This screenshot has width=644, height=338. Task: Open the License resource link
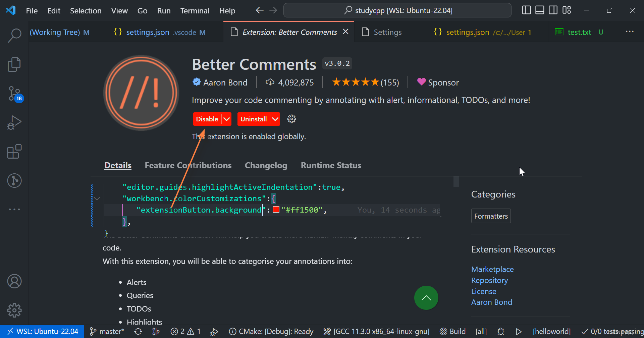[484, 291]
